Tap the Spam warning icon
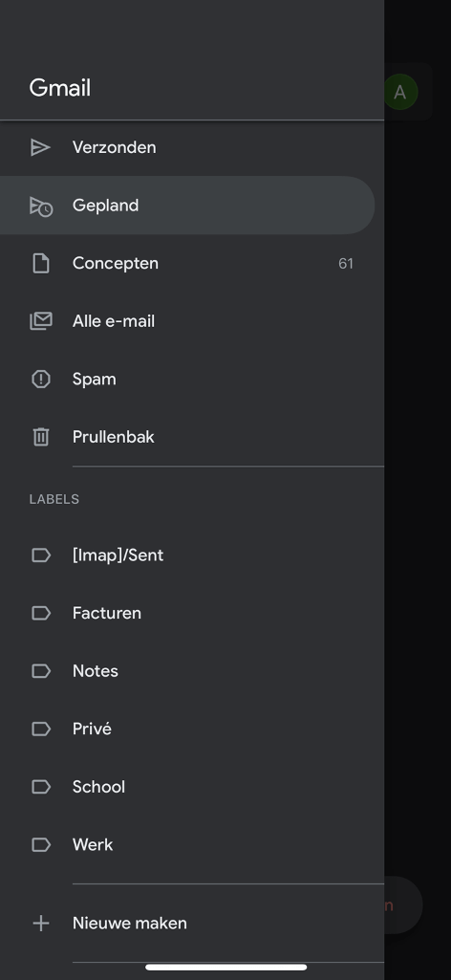 coord(40,379)
